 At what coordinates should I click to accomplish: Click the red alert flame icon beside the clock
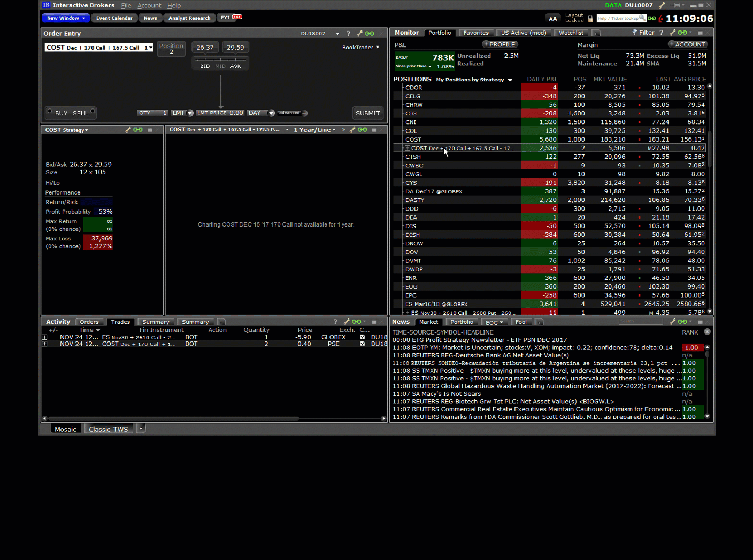[x=659, y=18]
